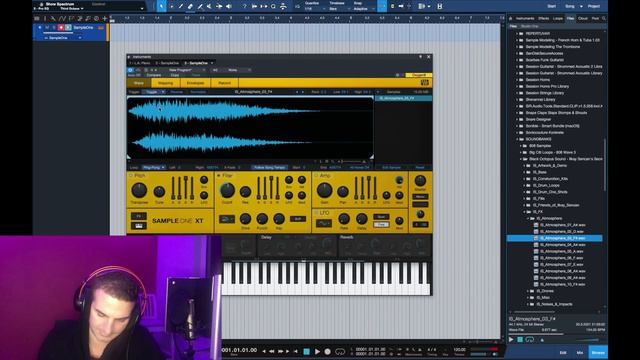Select BS_Atmosphere_04 file in browser
The image size is (640, 360).
coord(562,244)
